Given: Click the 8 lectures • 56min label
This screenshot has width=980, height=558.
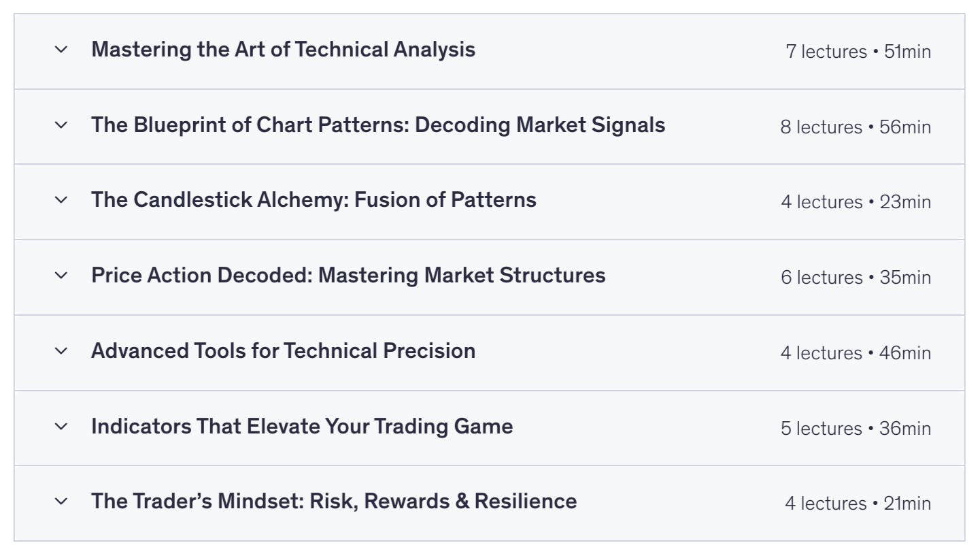Looking at the screenshot, I should pyautogui.click(x=856, y=127).
